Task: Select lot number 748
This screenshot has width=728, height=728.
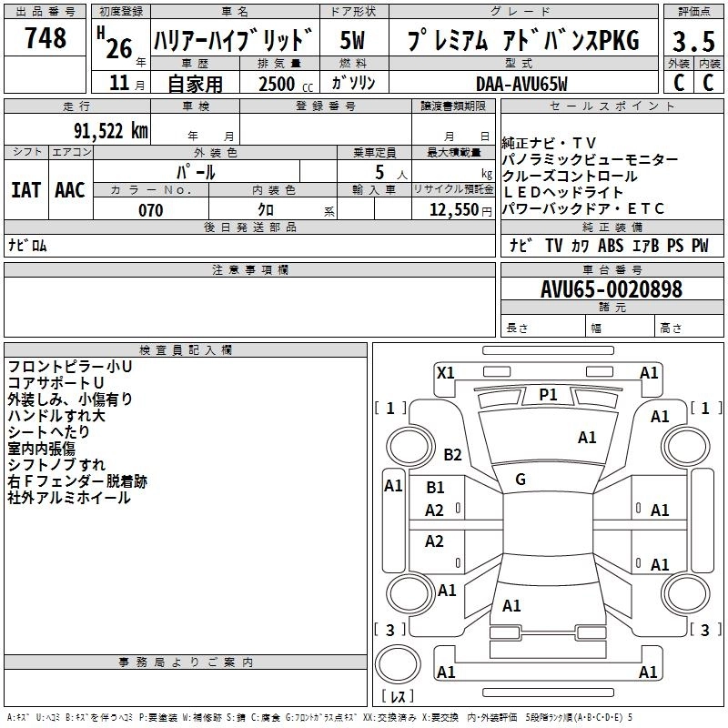Action: [x=45, y=38]
